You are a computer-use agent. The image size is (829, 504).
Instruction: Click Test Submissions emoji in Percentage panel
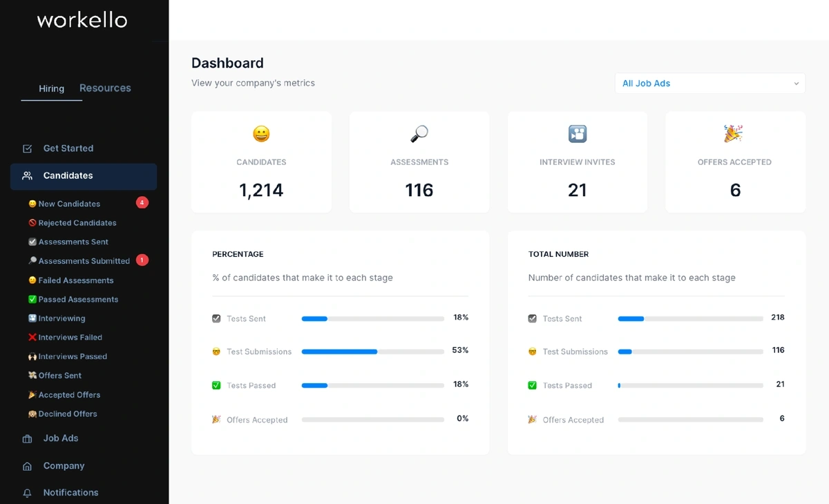pos(216,352)
